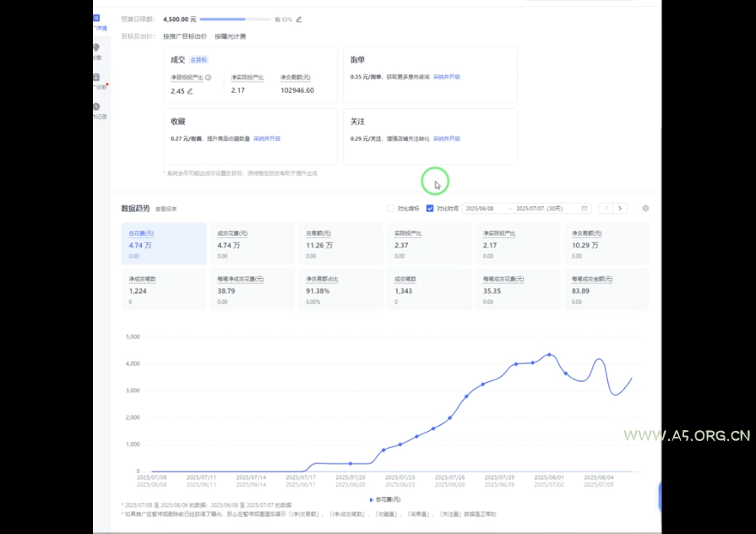756x534 pixels.
Task: Open settings gear beside the data trend controls
Action: click(x=646, y=207)
